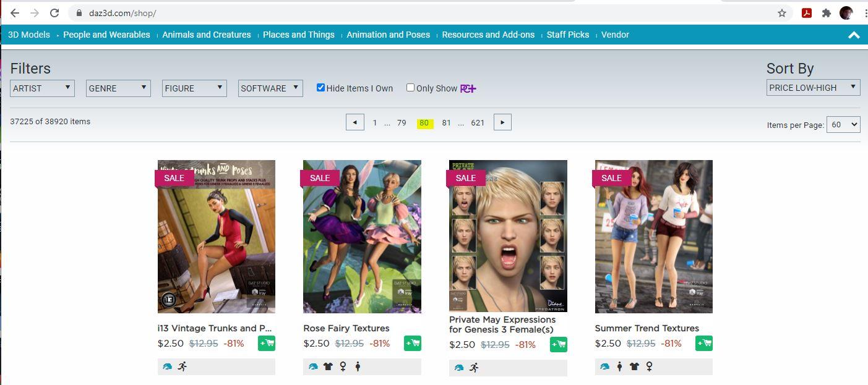Click Daz Studio icon under i13 Vintage Trunks
This screenshot has width=868, height=385.
[167, 366]
